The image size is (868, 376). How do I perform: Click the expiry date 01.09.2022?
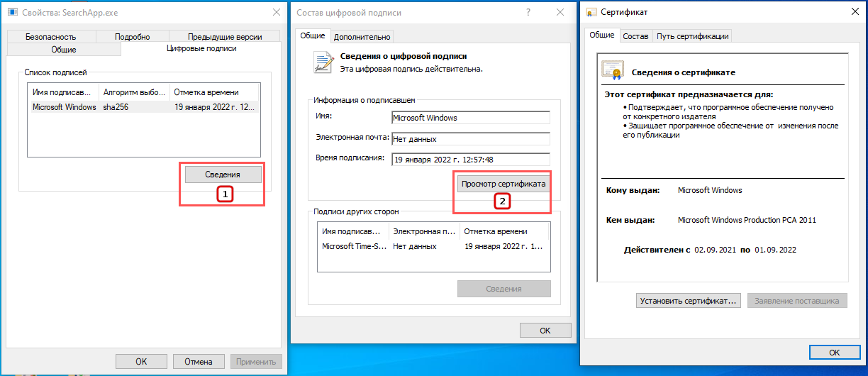pos(776,250)
